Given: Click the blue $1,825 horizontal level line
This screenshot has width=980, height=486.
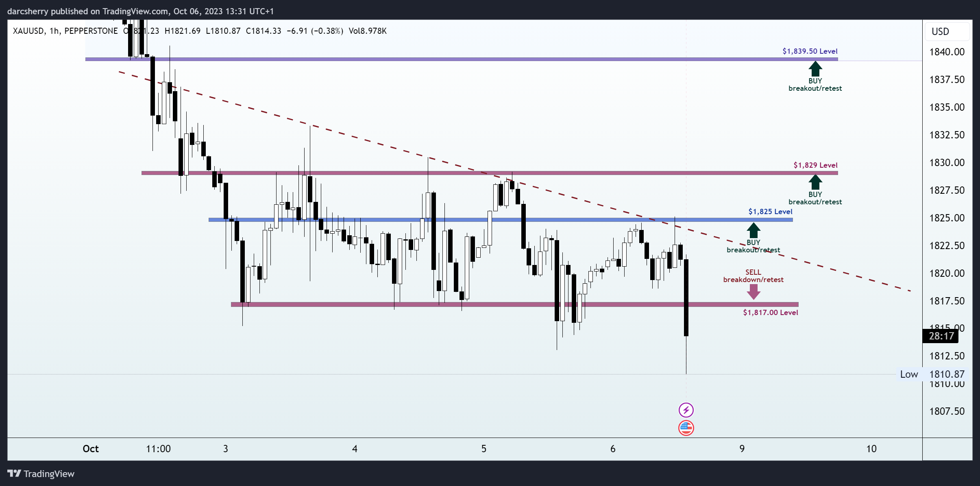Looking at the screenshot, I should [x=501, y=220].
